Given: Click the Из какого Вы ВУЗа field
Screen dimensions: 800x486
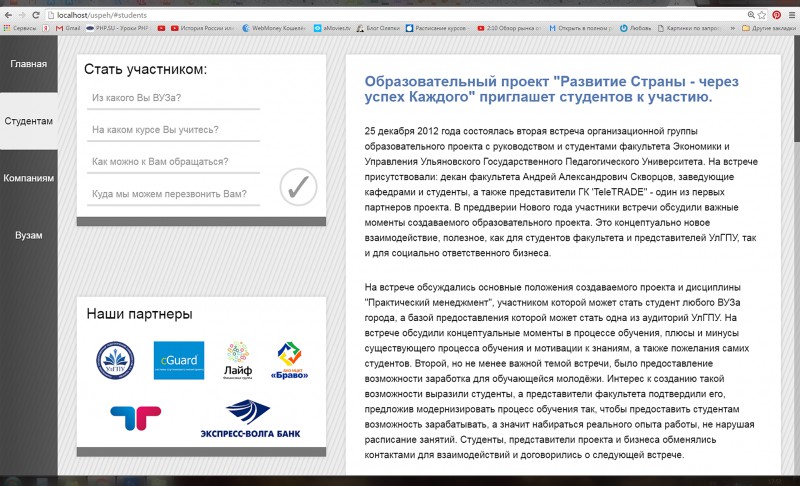Looking at the screenshot, I should (x=173, y=98).
